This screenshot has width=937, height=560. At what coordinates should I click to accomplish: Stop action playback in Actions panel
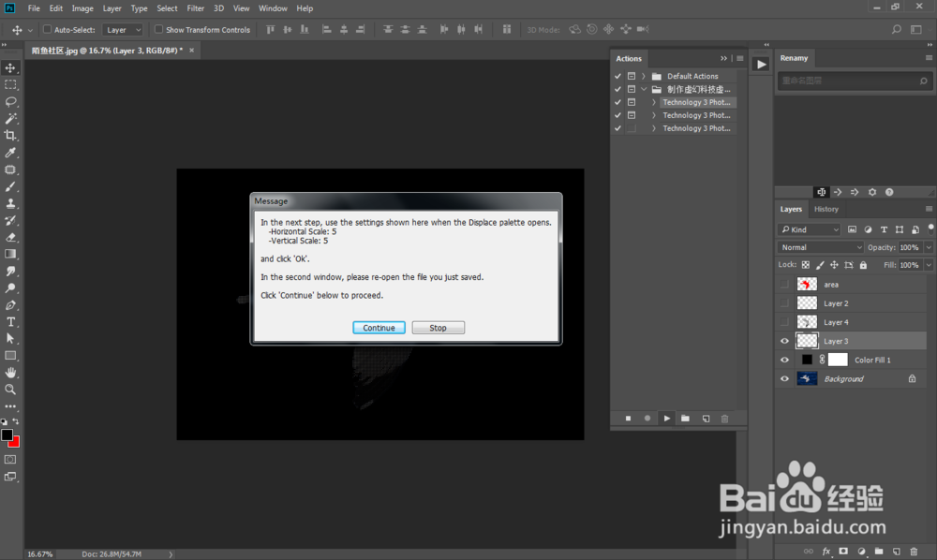[628, 419]
